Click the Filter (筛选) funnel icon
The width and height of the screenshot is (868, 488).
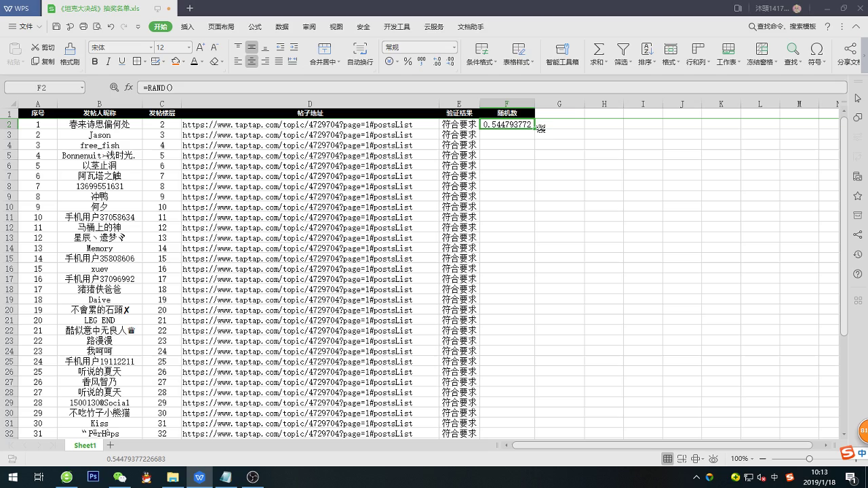(623, 49)
